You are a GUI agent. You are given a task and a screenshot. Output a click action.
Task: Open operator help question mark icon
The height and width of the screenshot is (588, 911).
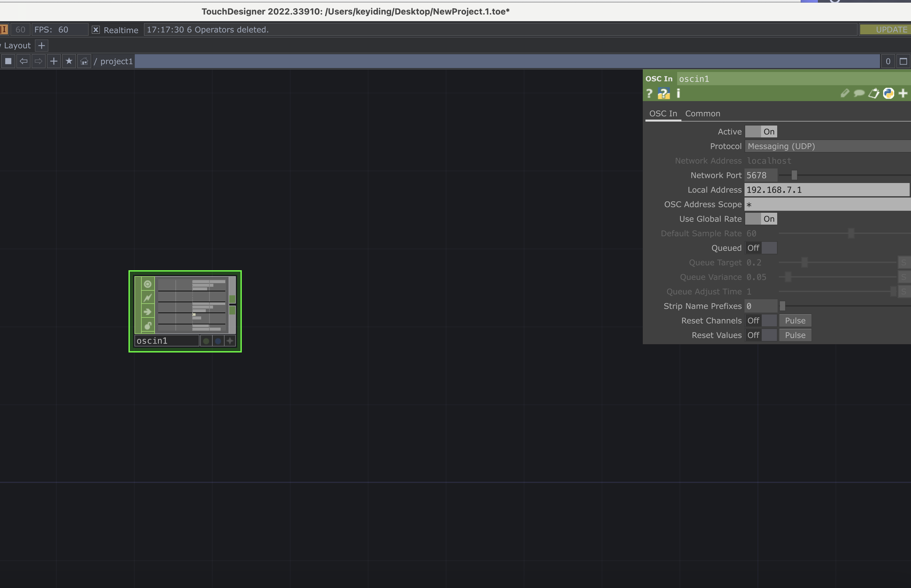tap(649, 93)
